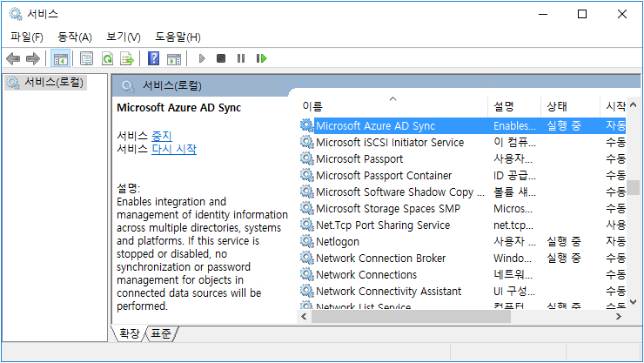Click the gear icon beside Net.Tcp Port Sharing Service
The width and height of the screenshot is (644, 363).
[x=307, y=225]
